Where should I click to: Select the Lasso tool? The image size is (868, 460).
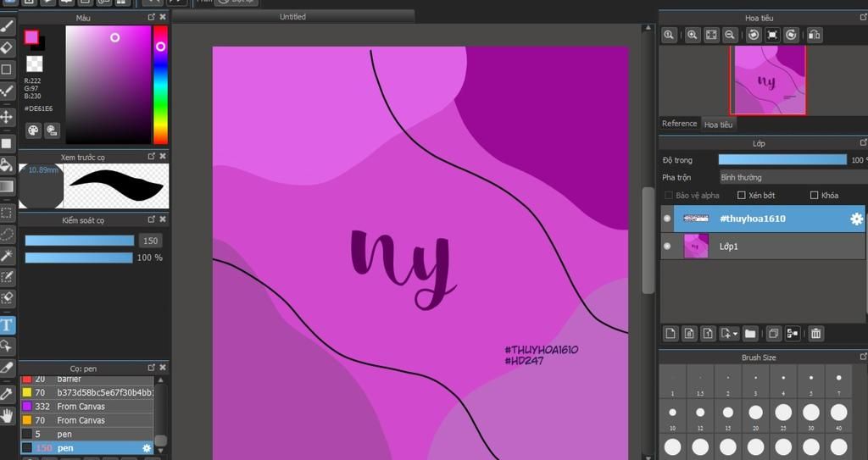pyautogui.click(x=7, y=234)
